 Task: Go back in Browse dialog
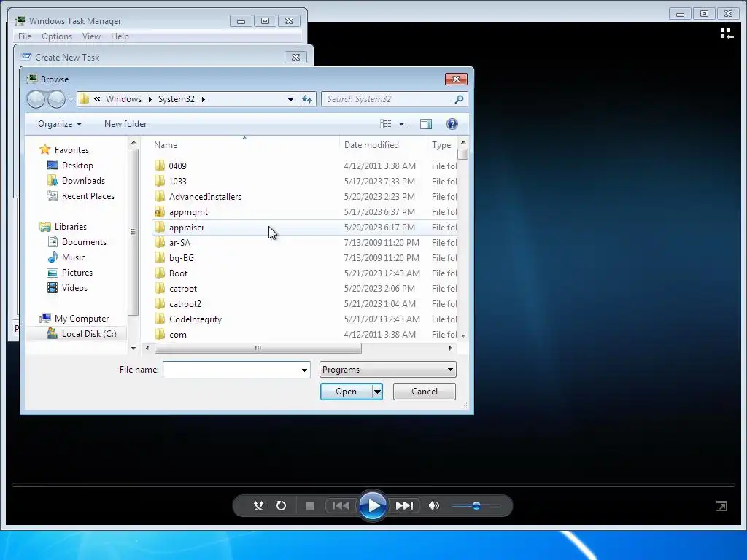point(36,99)
